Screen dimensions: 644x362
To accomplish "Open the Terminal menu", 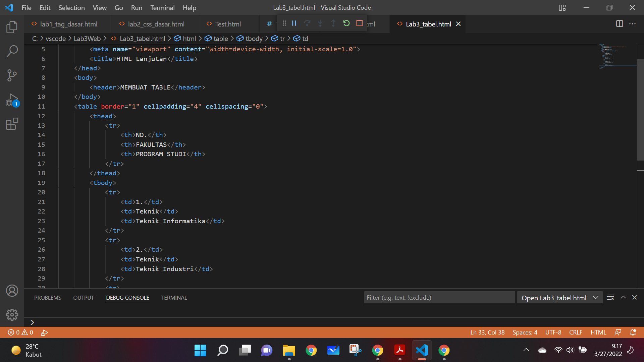I will pyautogui.click(x=162, y=7).
